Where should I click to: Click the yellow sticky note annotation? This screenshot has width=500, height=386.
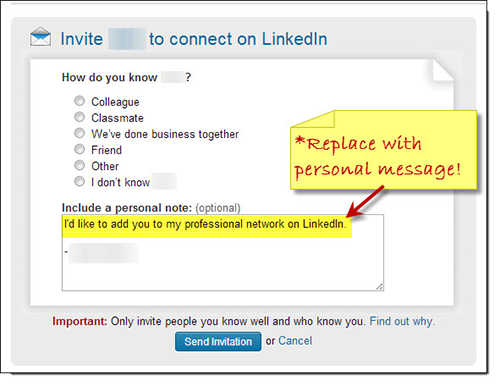click(x=384, y=150)
